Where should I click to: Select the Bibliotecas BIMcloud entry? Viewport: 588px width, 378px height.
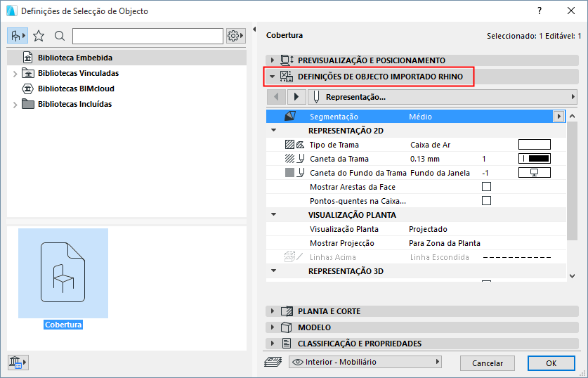point(76,89)
